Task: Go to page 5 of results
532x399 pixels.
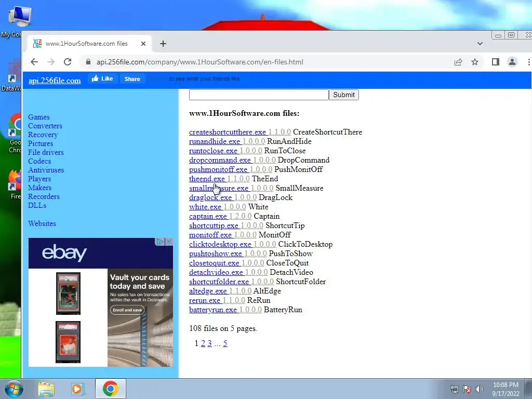Action: (225, 343)
